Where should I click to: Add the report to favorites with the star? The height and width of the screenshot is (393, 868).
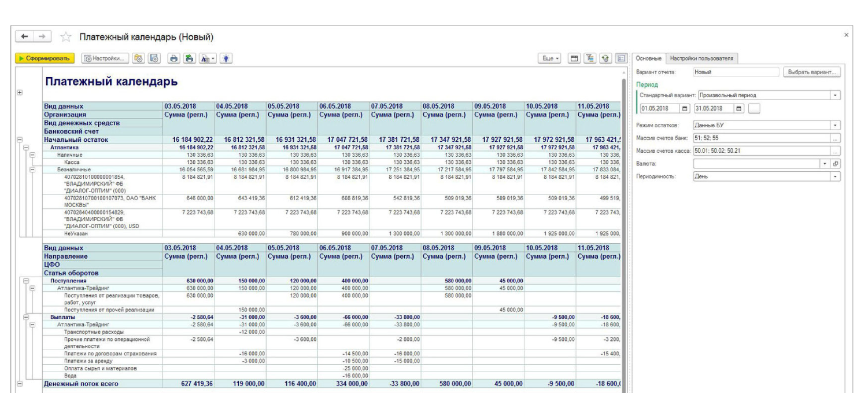pyautogui.click(x=65, y=38)
